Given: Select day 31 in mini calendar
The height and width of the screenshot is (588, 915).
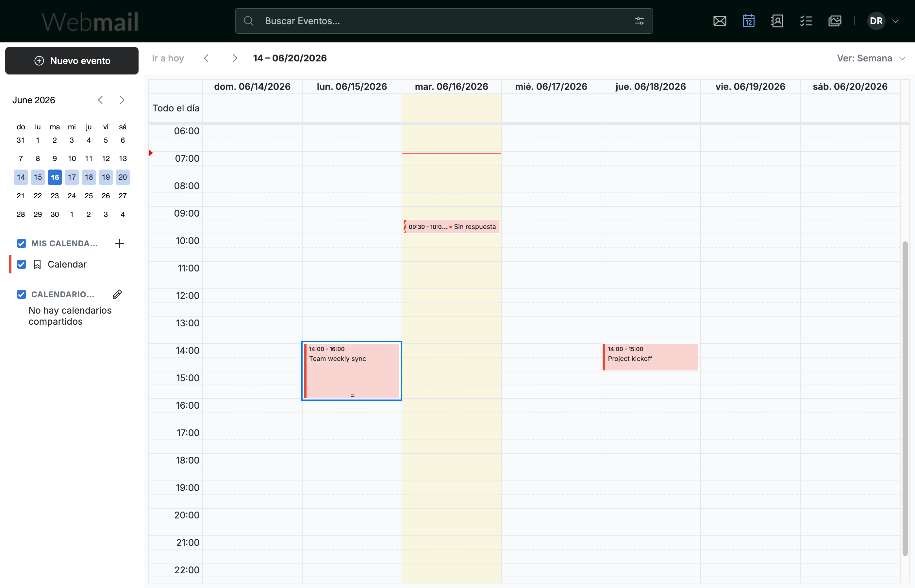Looking at the screenshot, I should (21, 140).
